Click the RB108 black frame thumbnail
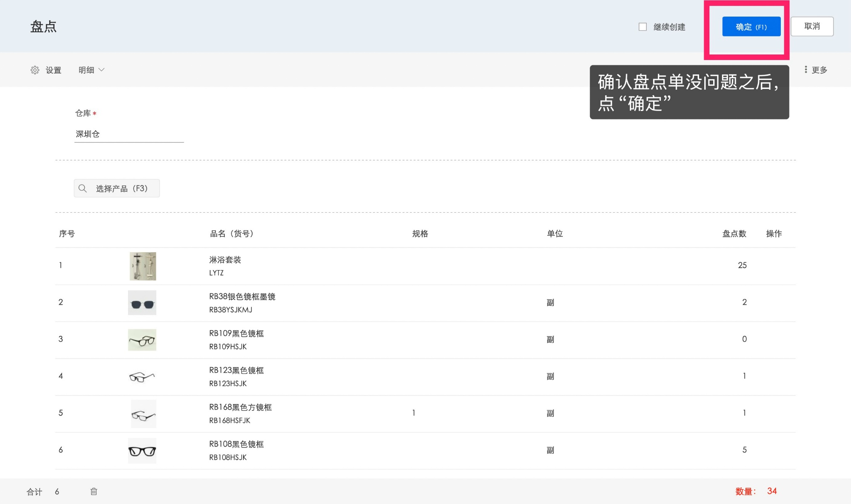Image resolution: width=851 pixels, height=504 pixels. [x=142, y=450]
